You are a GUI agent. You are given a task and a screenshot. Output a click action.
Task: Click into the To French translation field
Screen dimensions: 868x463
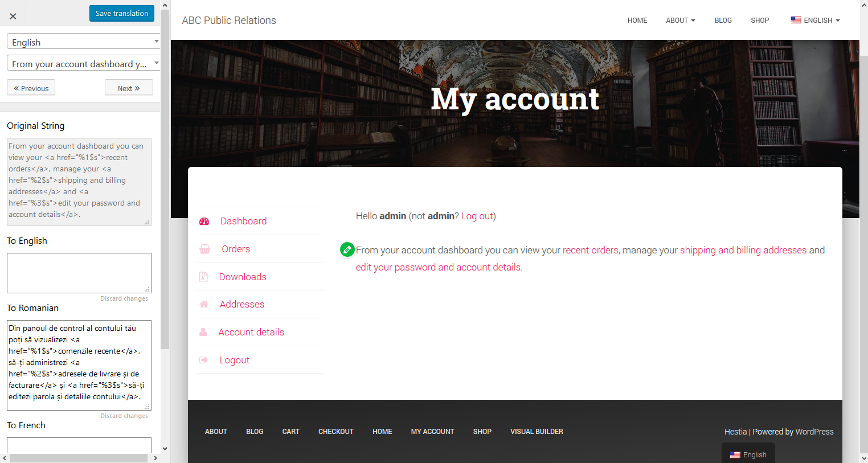coord(79,445)
